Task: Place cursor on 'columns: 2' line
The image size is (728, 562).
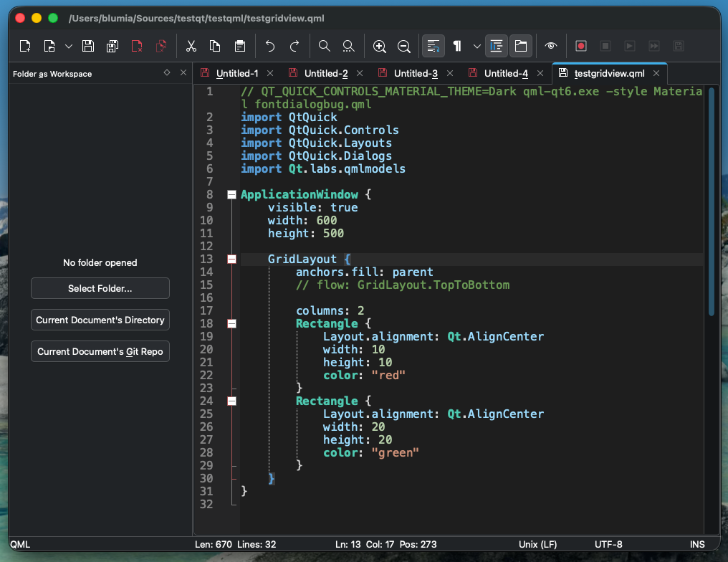Action: point(330,310)
